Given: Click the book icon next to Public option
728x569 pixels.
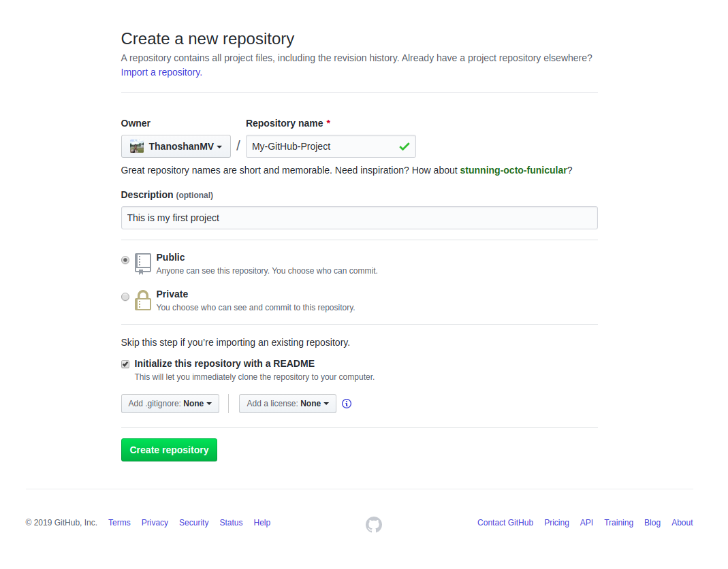Looking at the screenshot, I should (143, 263).
